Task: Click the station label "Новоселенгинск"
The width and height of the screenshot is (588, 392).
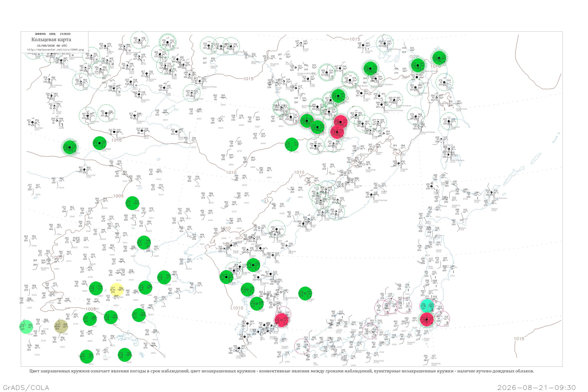Action: tap(76, 57)
